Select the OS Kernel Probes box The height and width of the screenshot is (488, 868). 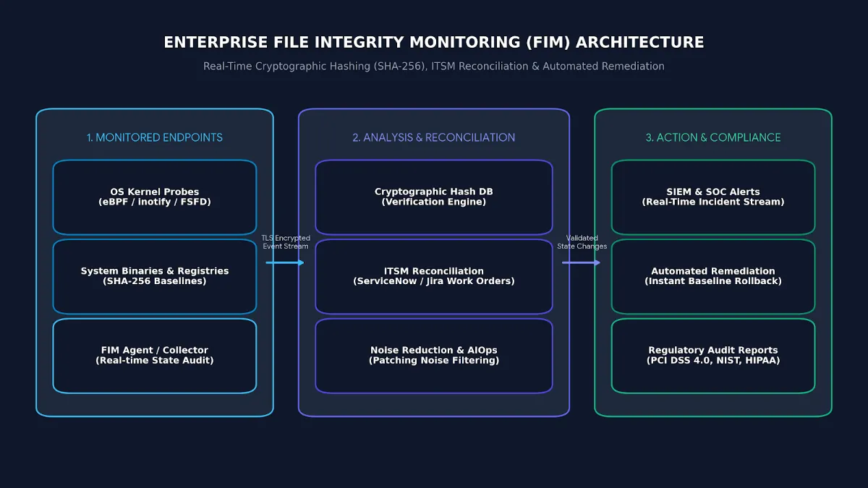[x=155, y=197]
